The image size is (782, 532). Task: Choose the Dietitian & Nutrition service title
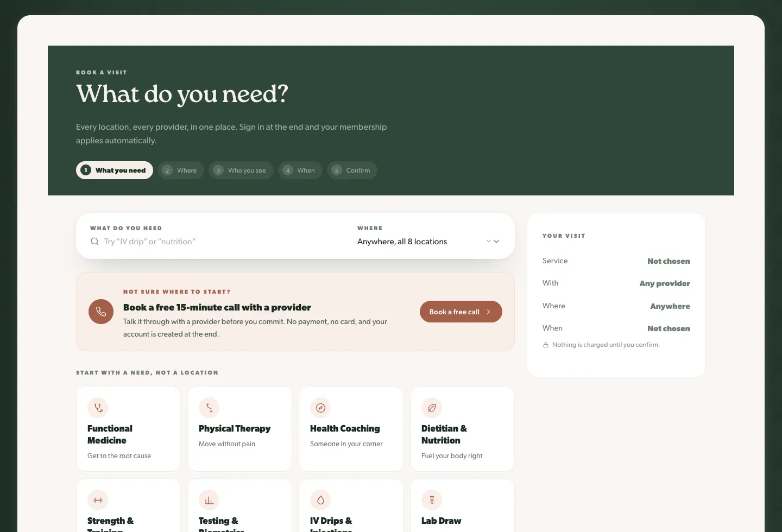click(444, 434)
